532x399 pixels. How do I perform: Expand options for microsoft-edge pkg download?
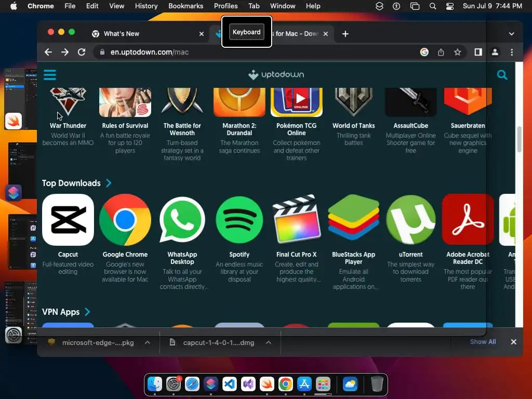coord(147,343)
